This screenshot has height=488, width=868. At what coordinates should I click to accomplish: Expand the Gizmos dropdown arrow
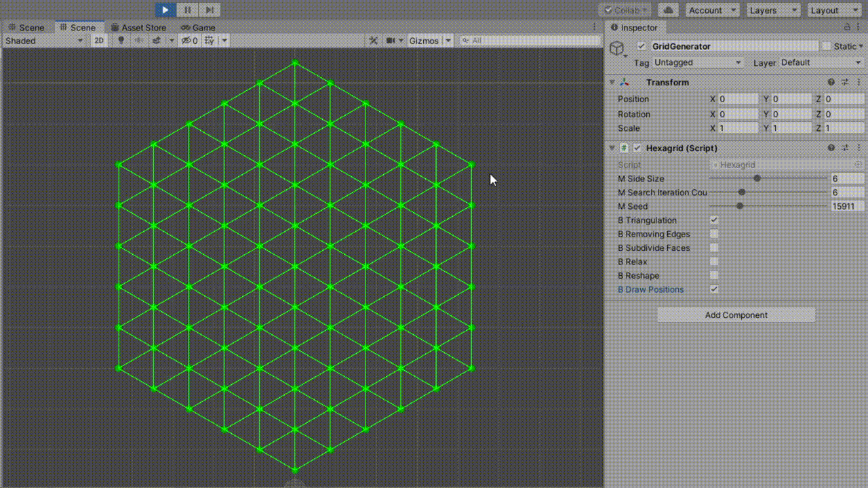pyautogui.click(x=448, y=41)
